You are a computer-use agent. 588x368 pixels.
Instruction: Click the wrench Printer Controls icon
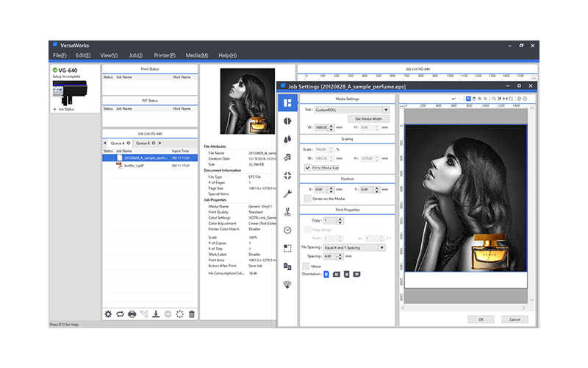[x=287, y=194]
